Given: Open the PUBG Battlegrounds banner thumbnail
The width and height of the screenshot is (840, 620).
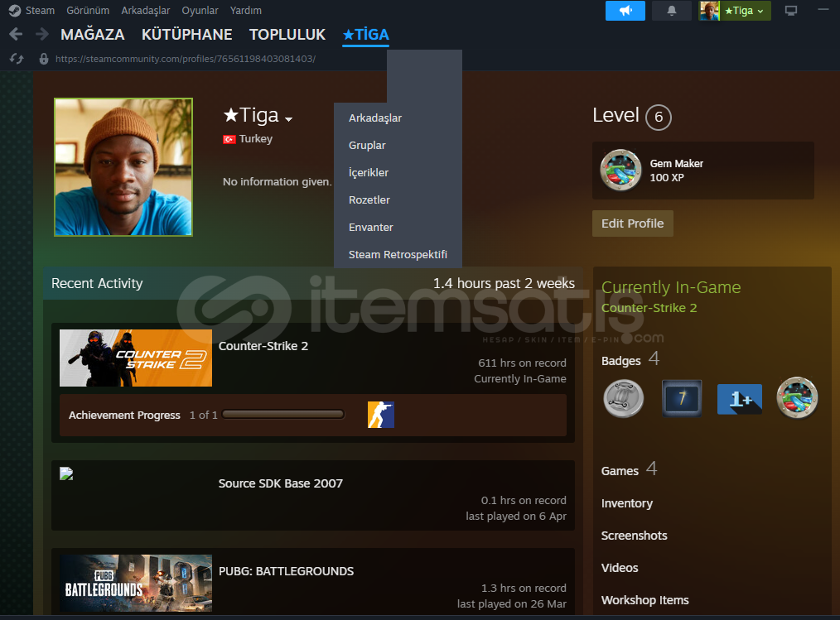Looking at the screenshot, I should 136,583.
